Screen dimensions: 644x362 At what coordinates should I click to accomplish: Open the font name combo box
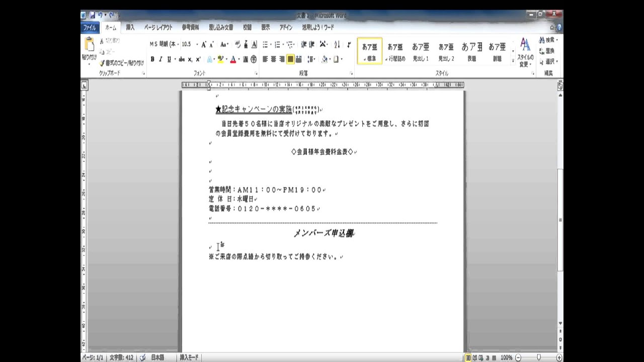164,44
